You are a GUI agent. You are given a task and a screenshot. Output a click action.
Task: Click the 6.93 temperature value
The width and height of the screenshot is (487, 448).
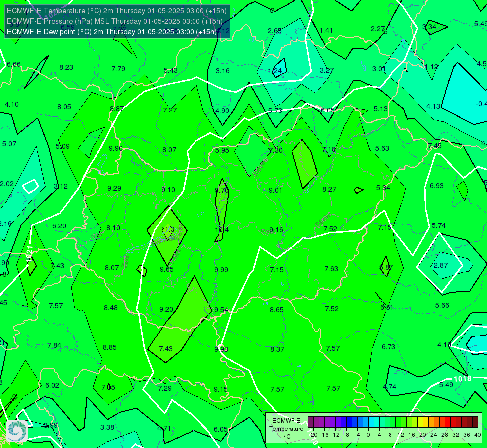coord(437,186)
